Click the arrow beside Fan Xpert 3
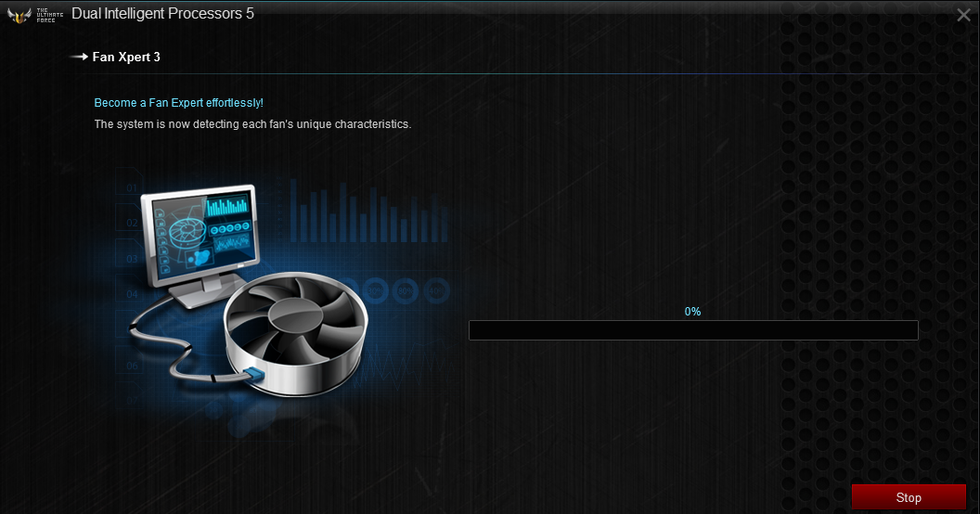980x514 pixels. [x=79, y=57]
